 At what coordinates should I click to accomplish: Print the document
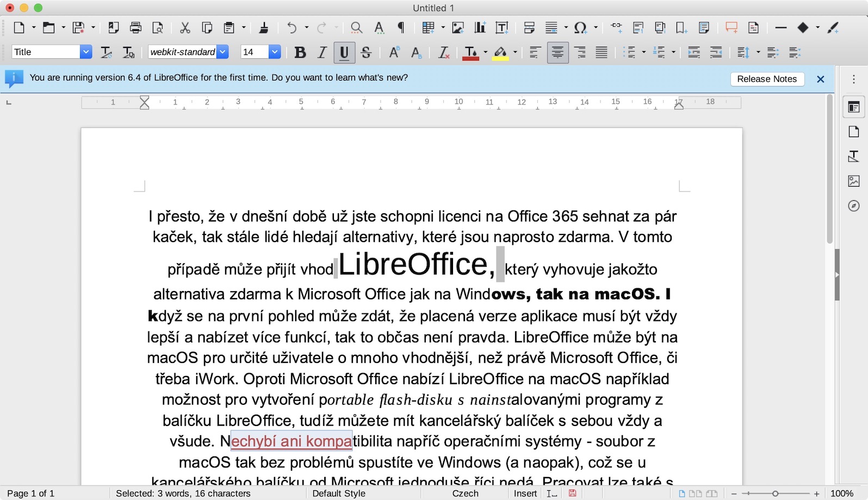136,28
